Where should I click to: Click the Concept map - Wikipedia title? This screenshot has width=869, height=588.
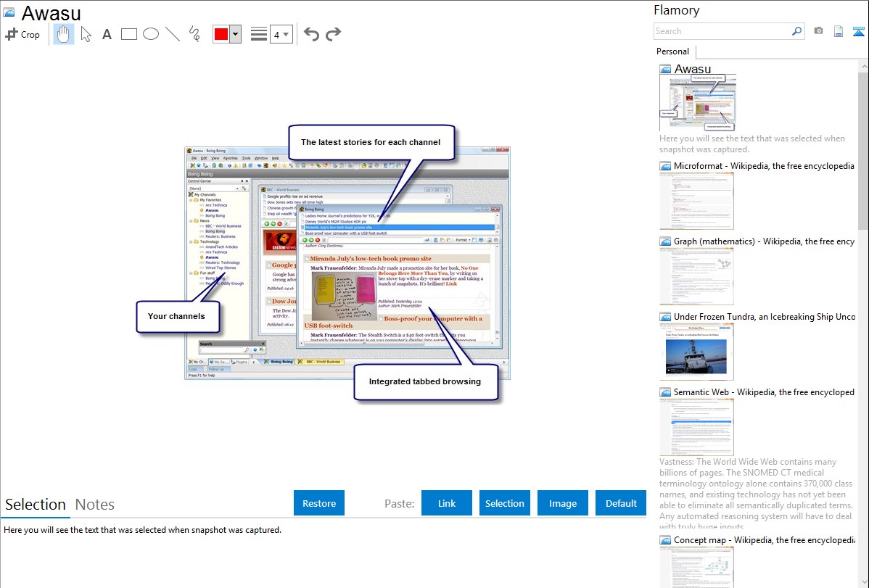[x=764, y=539]
